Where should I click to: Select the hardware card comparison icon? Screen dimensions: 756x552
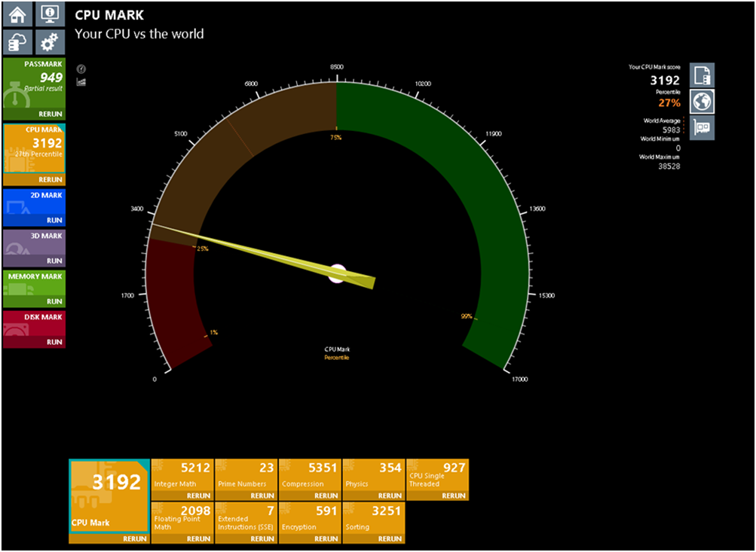coord(702,127)
